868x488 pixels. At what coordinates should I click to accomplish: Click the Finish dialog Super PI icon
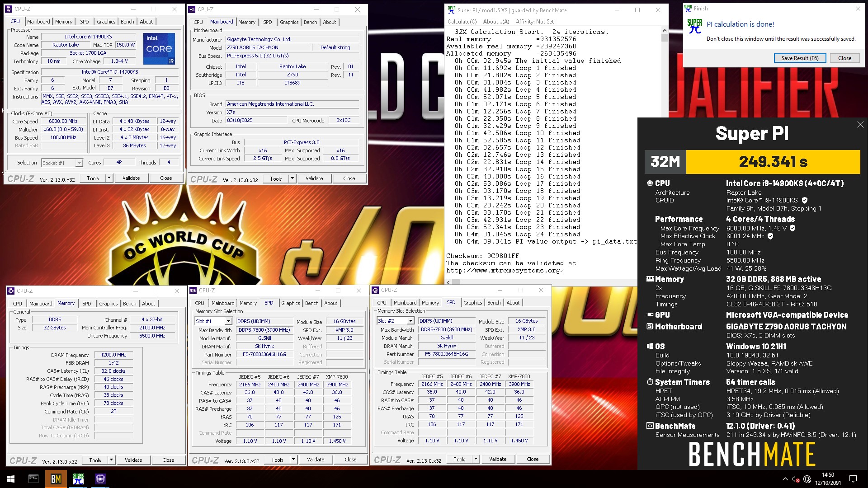click(694, 26)
